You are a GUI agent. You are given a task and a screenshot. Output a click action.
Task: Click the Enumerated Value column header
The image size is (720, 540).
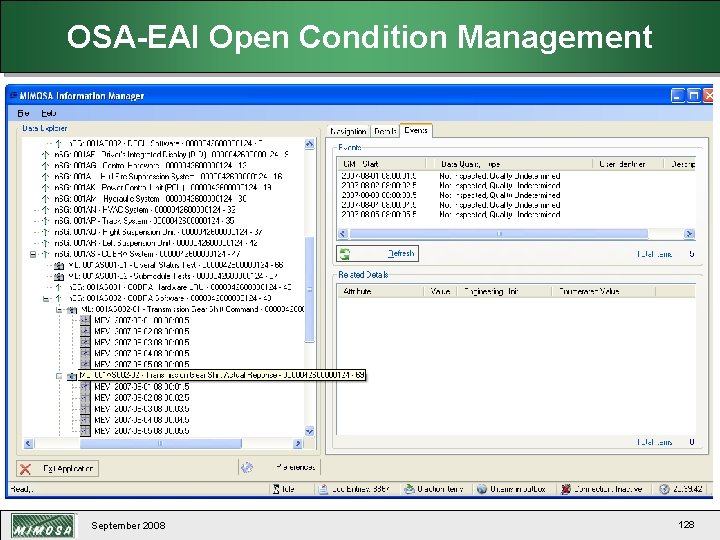point(603,291)
